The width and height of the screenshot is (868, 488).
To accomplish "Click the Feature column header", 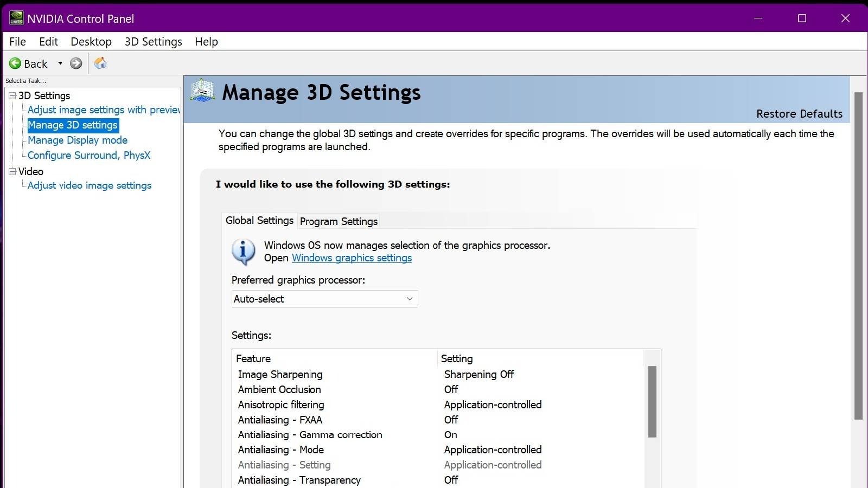I will [x=335, y=358].
